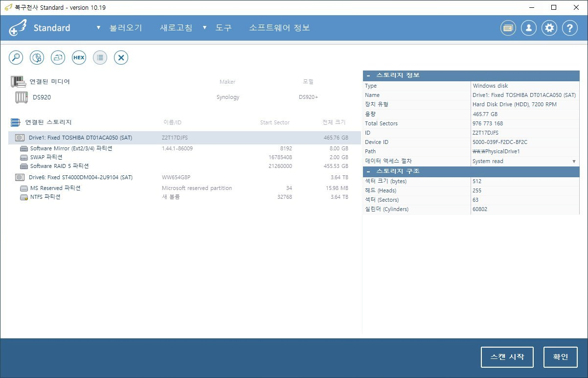Expand the dropdown arrow before 도구
The image size is (588, 378).
[x=204, y=27]
